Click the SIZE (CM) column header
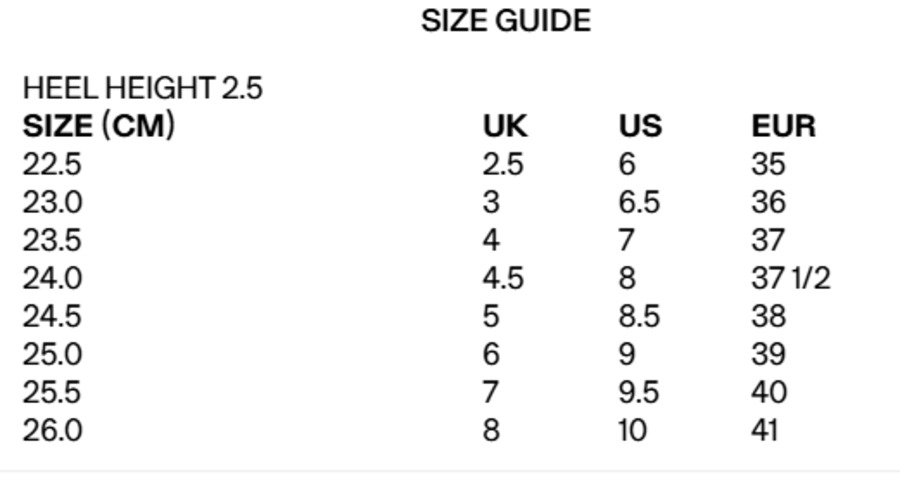Image resolution: width=900 pixels, height=477 pixels. [x=98, y=126]
